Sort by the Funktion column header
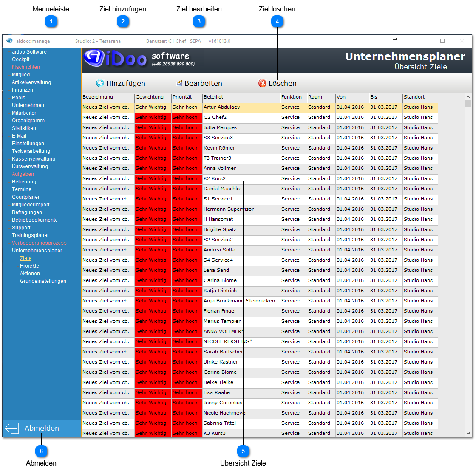Viewport: 476px width, 474px height. click(294, 97)
